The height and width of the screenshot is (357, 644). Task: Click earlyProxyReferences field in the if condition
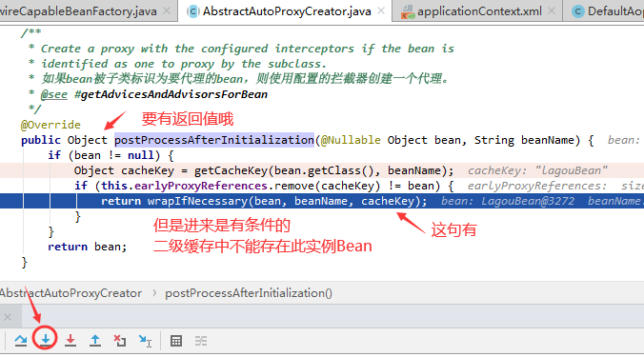point(201,186)
